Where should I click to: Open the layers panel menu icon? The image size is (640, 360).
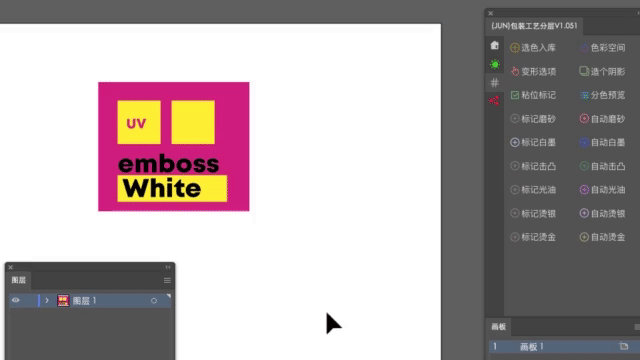[x=167, y=280]
